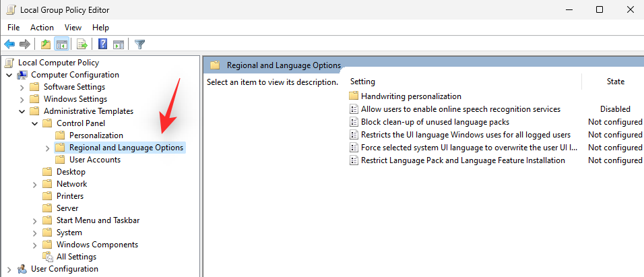Image resolution: width=644 pixels, height=277 pixels.
Task: Open the View menu
Action: (x=73, y=28)
